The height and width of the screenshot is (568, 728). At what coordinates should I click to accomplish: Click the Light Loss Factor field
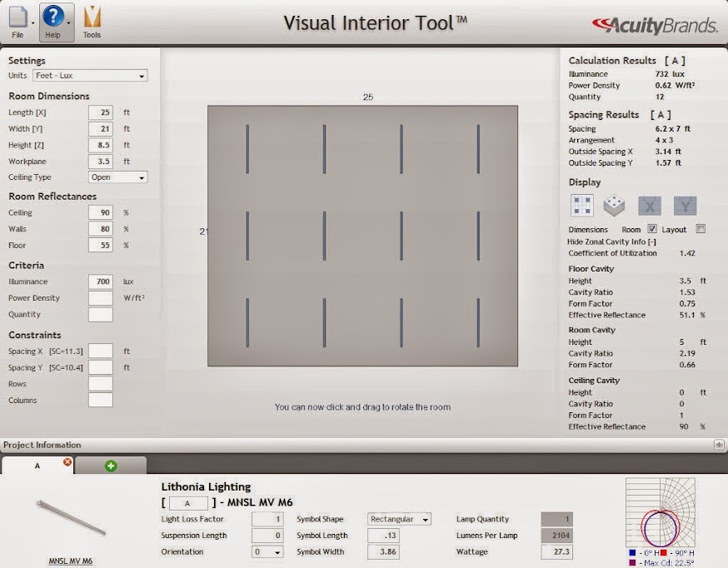267,519
